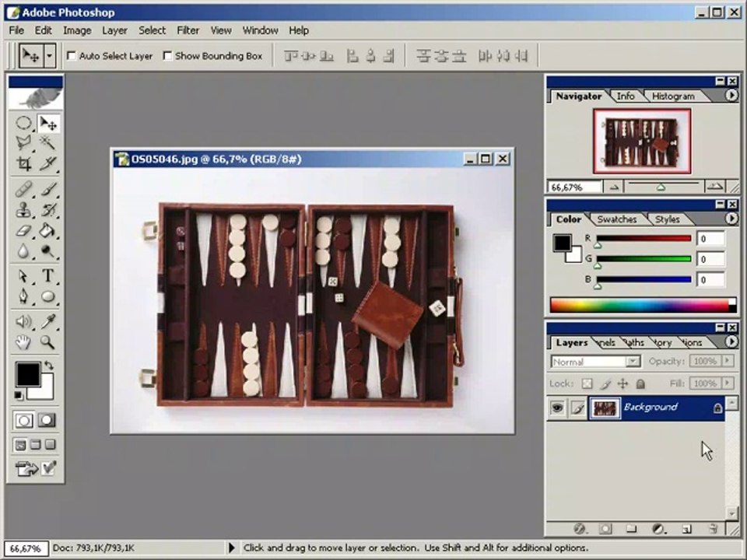Hide the Background layer eye icon
This screenshot has width=747, height=560.
pos(557,408)
